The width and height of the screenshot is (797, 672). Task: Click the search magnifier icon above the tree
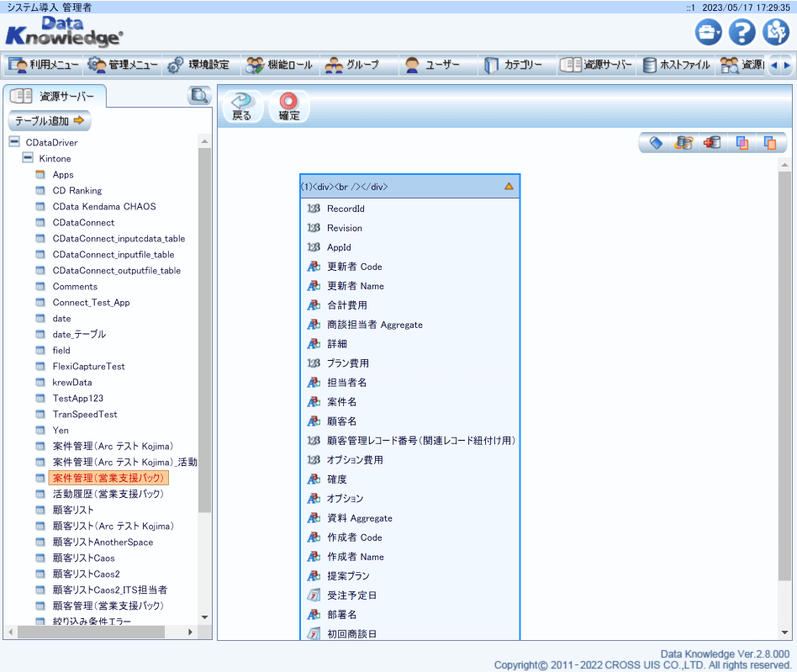(199, 95)
